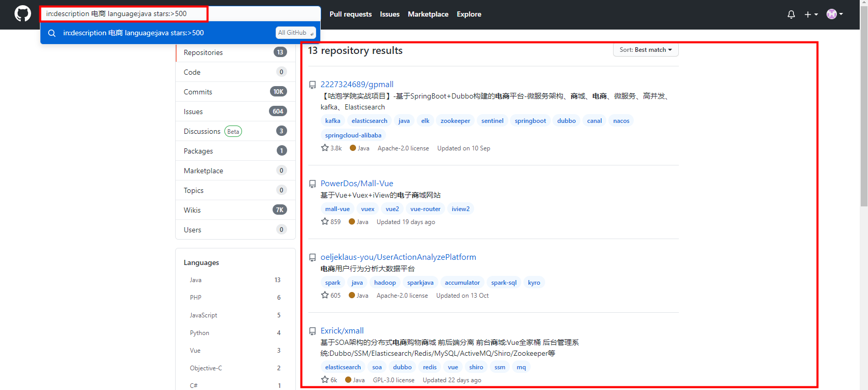
Task: Click the star icon showing 3.8k
Action: click(325, 148)
